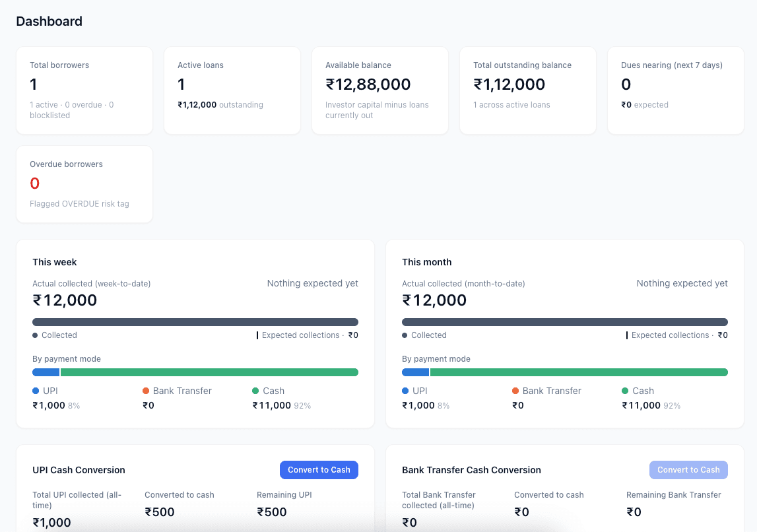
Task: Click Convert to Cash for Bank Transfer
Action: (688, 470)
